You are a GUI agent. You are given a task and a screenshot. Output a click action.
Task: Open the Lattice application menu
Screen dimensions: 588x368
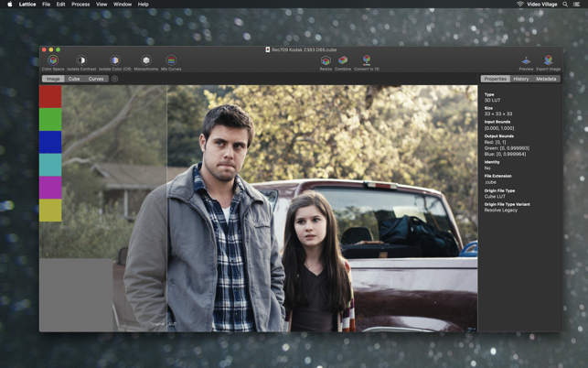(27, 5)
